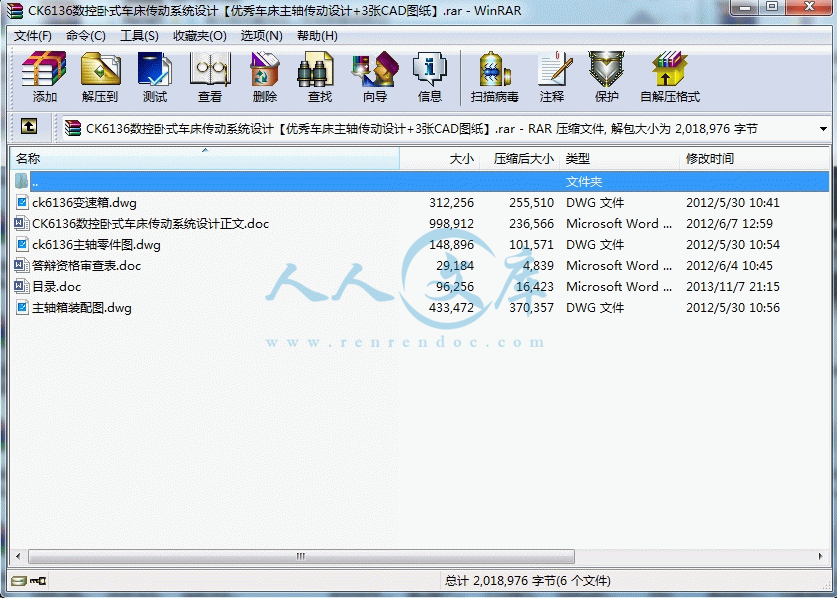Click size value 312,256
837x598 pixels.
451,203
